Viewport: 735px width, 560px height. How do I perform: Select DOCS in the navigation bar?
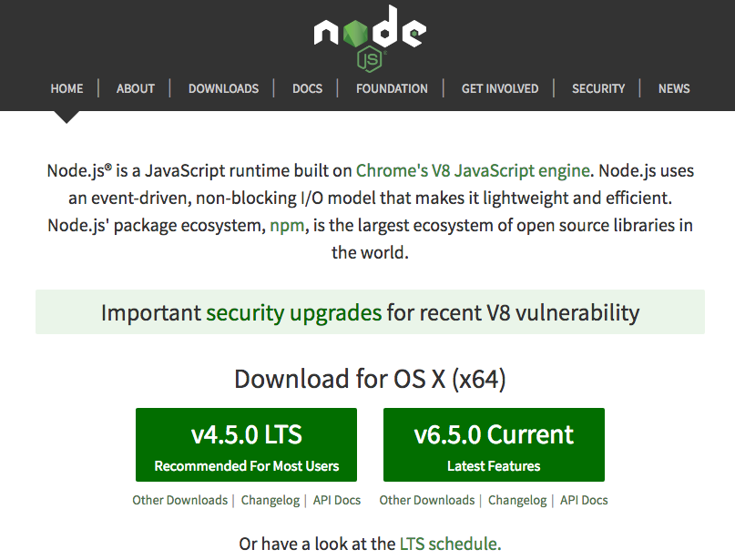(307, 88)
